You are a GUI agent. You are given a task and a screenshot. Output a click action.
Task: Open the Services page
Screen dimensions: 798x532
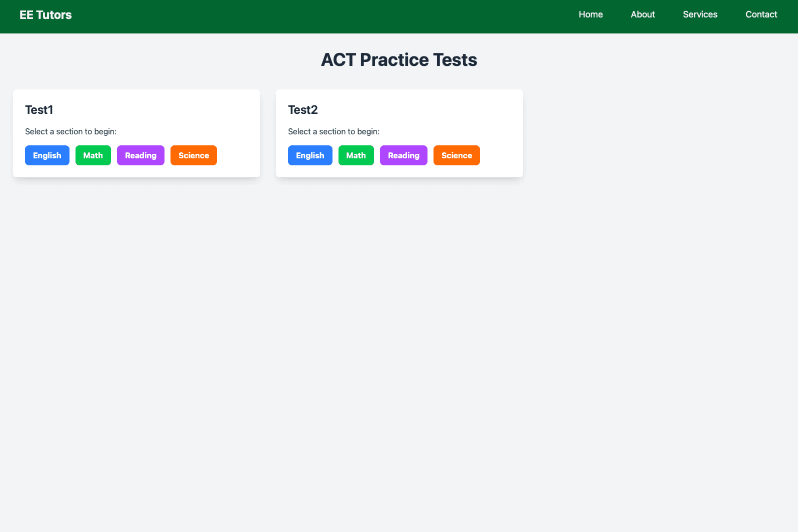coord(700,14)
